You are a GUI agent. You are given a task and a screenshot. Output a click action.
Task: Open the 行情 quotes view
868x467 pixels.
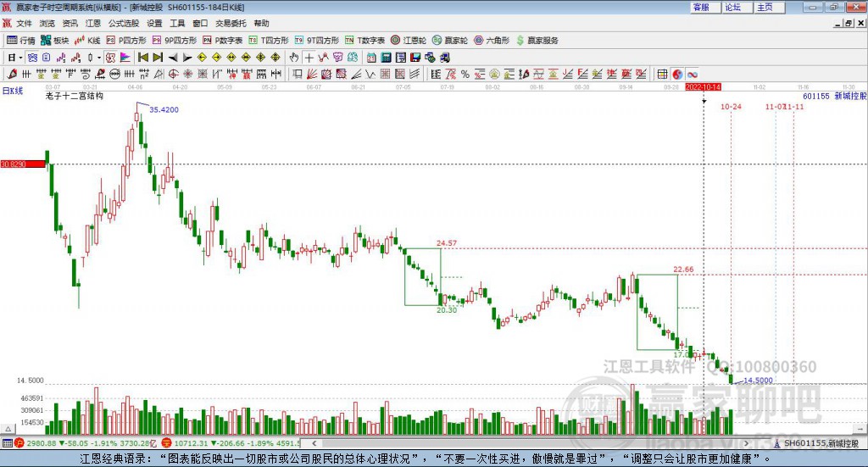tap(20, 41)
